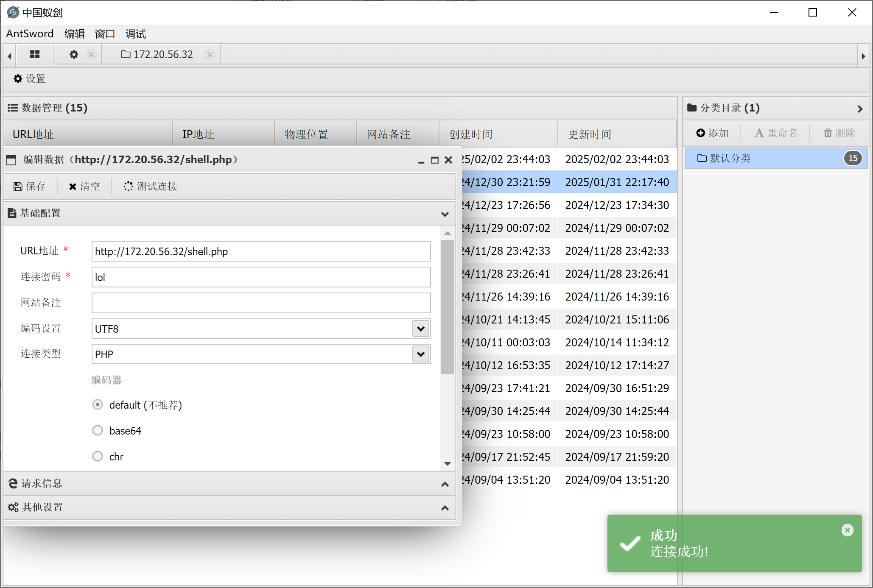This screenshot has width=873, height=588.
Task: Open the encoding UTF8 dropdown
Action: pyautogui.click(x=420, y=329)
